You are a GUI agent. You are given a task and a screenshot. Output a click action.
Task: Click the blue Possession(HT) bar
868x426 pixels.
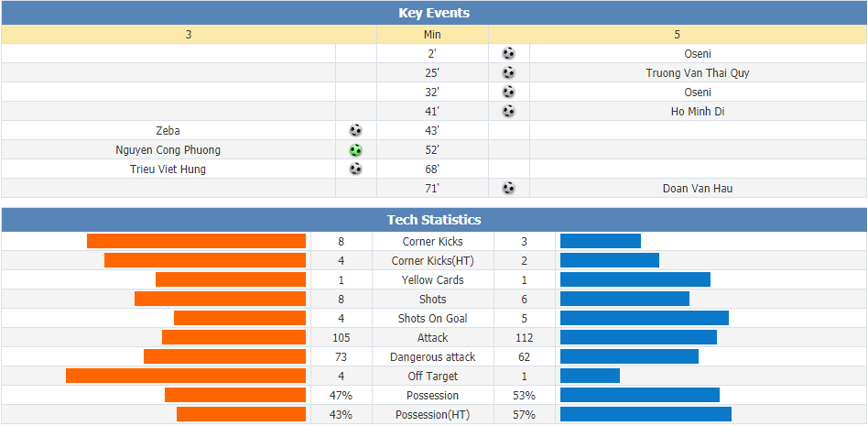tap(646, 414)
